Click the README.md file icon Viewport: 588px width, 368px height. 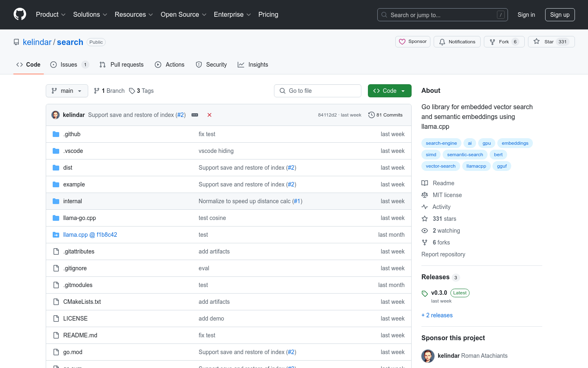(x=56, y=335)
